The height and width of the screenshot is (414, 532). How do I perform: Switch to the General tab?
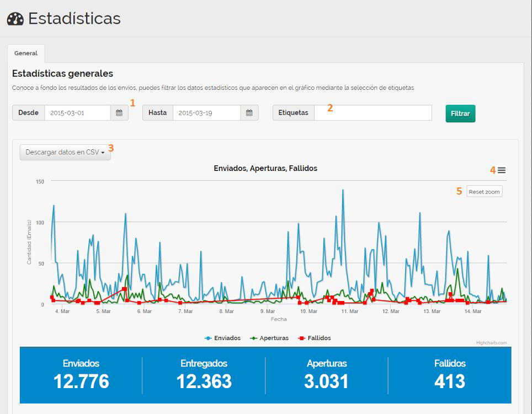pos(26,53)
